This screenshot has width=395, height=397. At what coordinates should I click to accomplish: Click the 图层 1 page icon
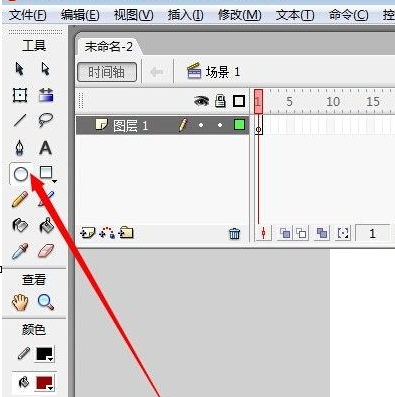102,125
